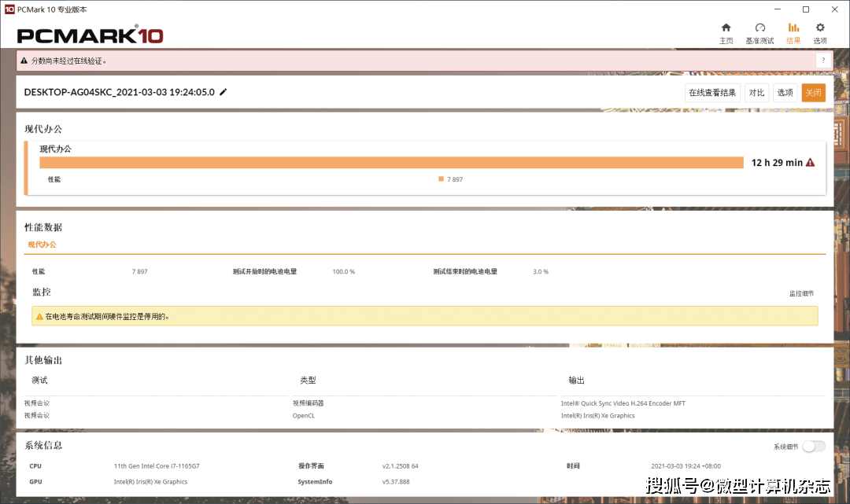Click the 在线查看结果 button

click(x=711, y=92)
